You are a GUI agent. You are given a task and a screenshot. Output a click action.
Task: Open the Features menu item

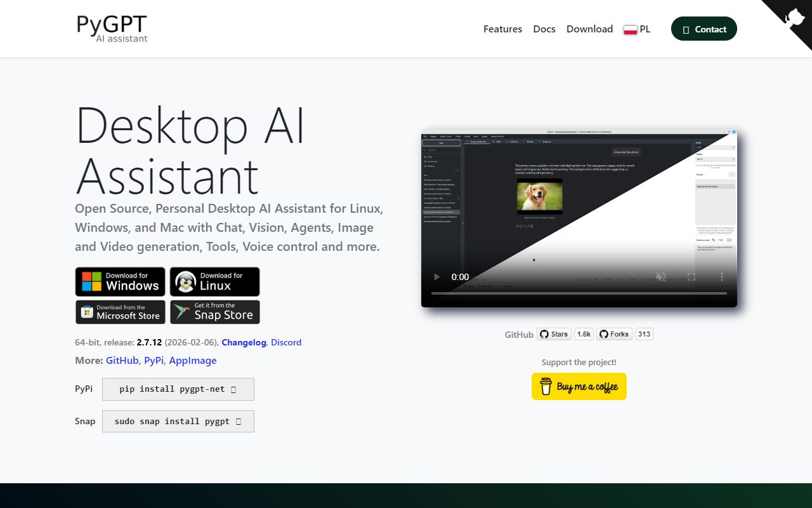(x=502, y=29)
